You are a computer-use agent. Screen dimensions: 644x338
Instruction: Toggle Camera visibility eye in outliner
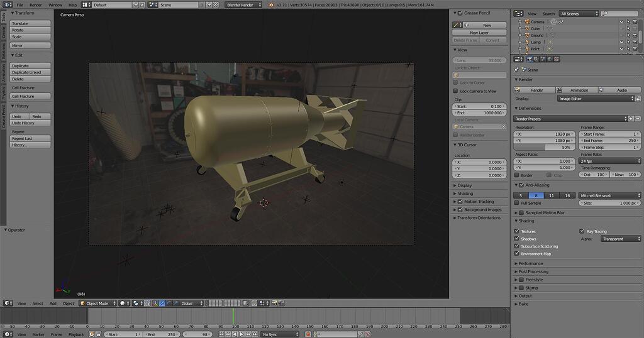click(621, 22)
